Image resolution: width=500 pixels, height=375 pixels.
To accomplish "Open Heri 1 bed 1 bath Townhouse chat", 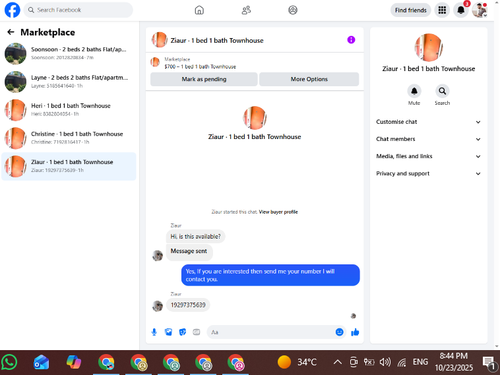I will coord(69,110).
